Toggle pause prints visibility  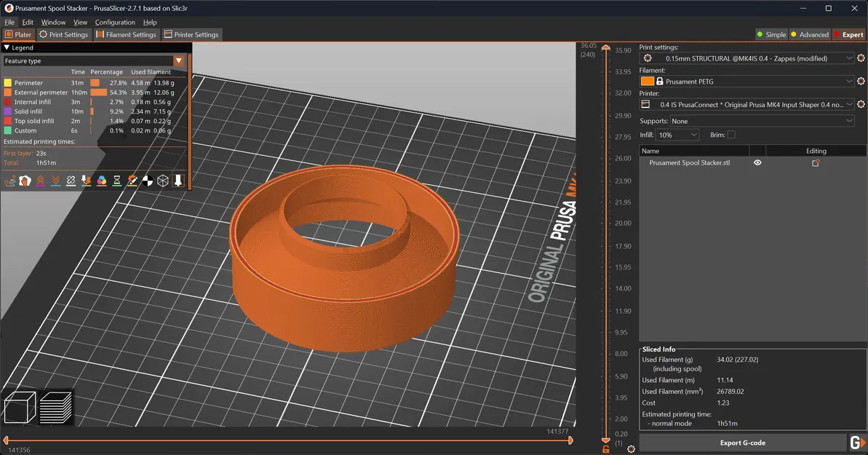click(117, 181)
